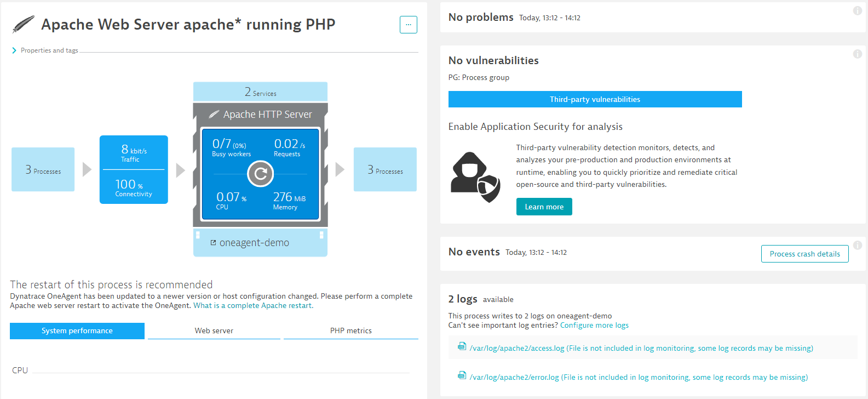Click the 0.07% CPU metric
This screenshot has width=868, height=399.
(231, 200)
